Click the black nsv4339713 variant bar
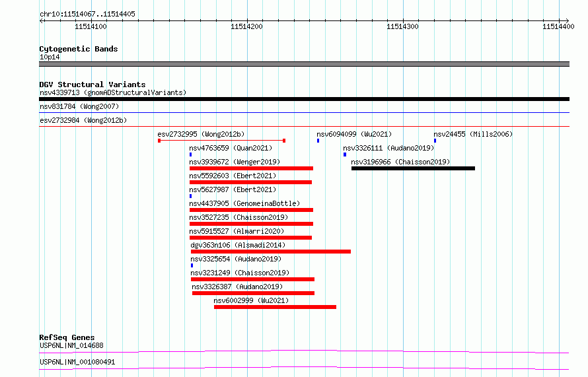 (304, 99)
